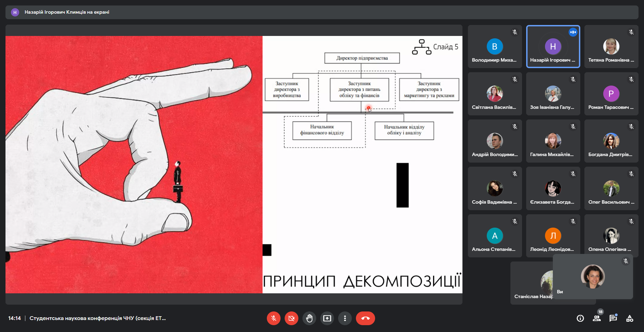Screen dimensions: 644x332
Task: Open the meeting details info icon
Action: (580, 318)
